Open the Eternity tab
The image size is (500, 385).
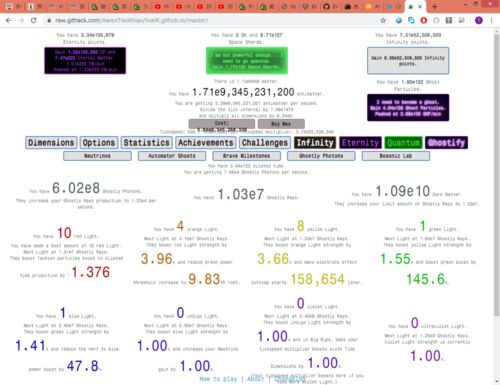click(x=360, y=143)
